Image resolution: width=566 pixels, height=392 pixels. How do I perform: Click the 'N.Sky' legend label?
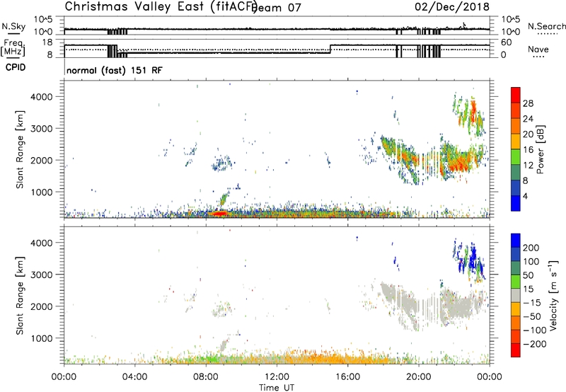coord(13,26)
